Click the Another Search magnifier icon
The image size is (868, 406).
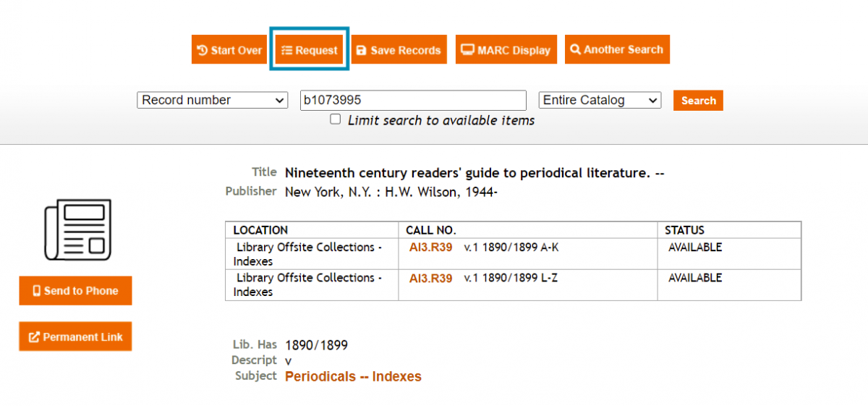tap(575, 49)
